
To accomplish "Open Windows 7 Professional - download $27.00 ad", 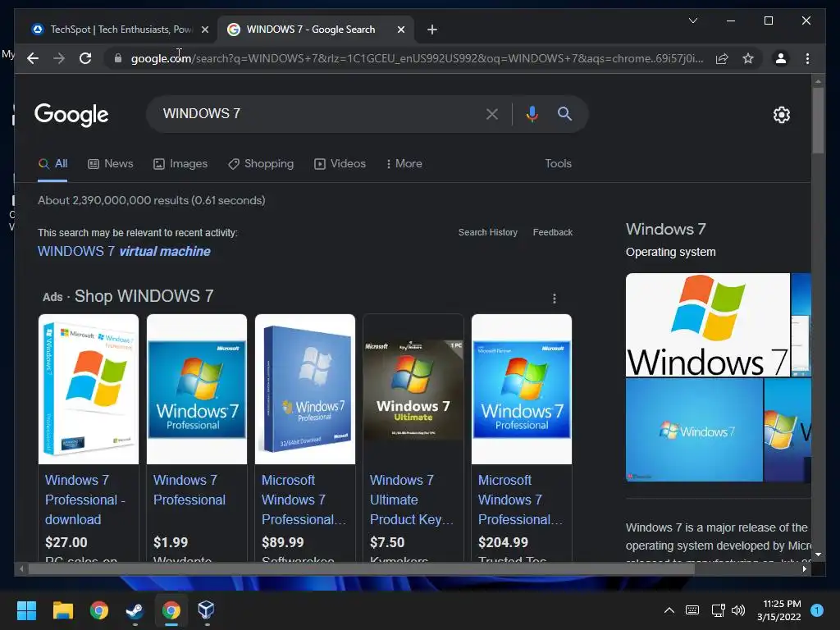I will tap(84, 500).
